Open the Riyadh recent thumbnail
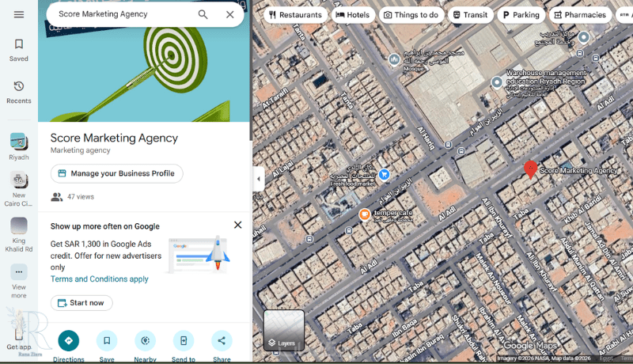This screenshot has width=633, height=364. click(18, 146)
